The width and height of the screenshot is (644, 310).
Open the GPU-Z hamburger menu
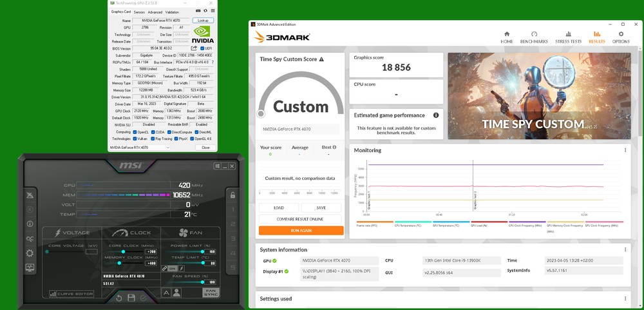(212, 11)
